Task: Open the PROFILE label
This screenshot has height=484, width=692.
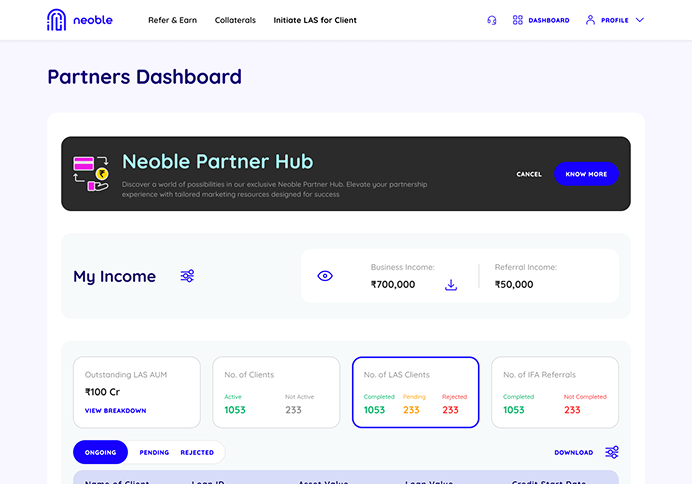Action: (x=615, y=20)
